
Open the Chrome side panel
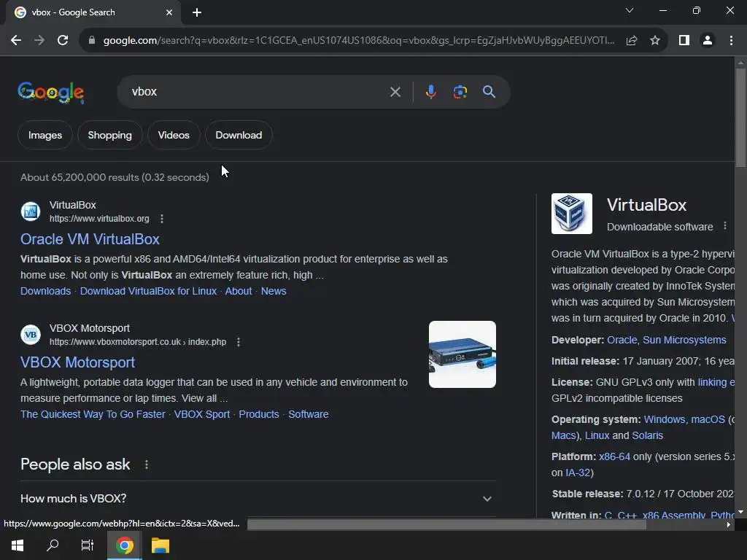click(684, 41)
